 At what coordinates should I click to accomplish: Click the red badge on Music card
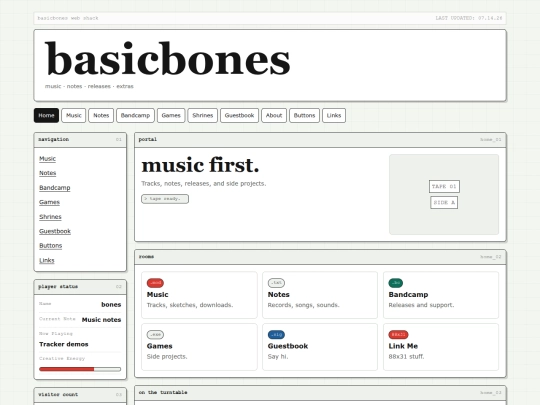click(x=155, y=283)
